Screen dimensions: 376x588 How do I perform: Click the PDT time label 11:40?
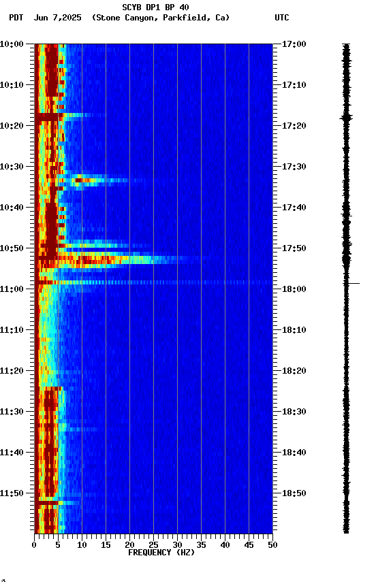[12, 453]
